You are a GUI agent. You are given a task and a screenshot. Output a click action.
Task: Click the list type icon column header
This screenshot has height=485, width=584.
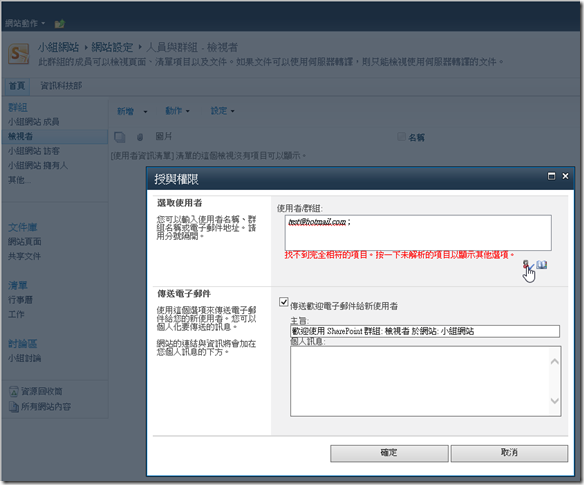[x=120, y=137]
